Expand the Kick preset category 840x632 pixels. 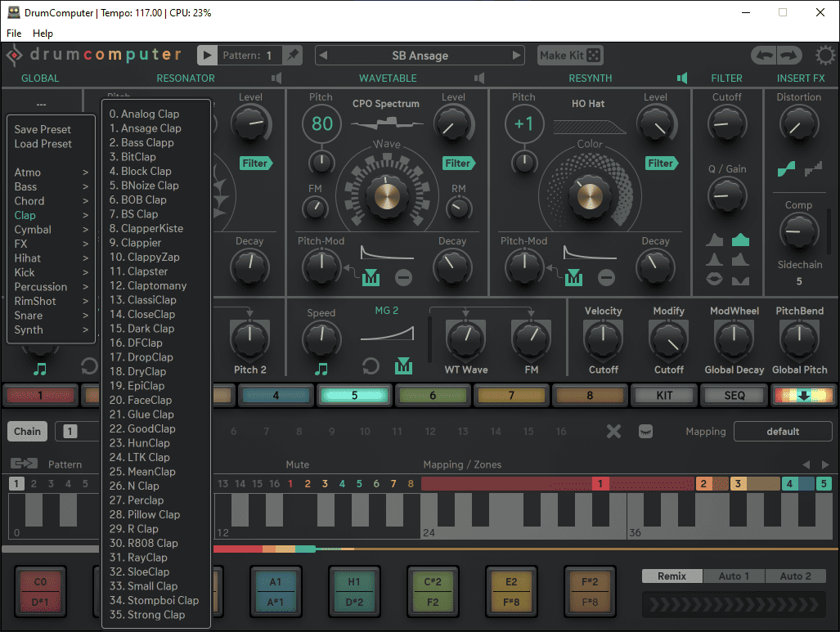tap(51, 272)
